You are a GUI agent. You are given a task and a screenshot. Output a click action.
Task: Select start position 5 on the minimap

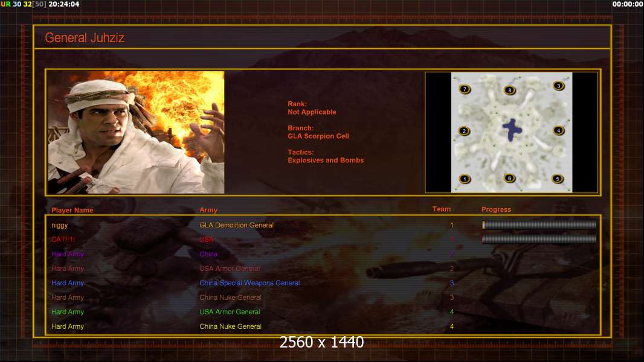tap(558, 179)
